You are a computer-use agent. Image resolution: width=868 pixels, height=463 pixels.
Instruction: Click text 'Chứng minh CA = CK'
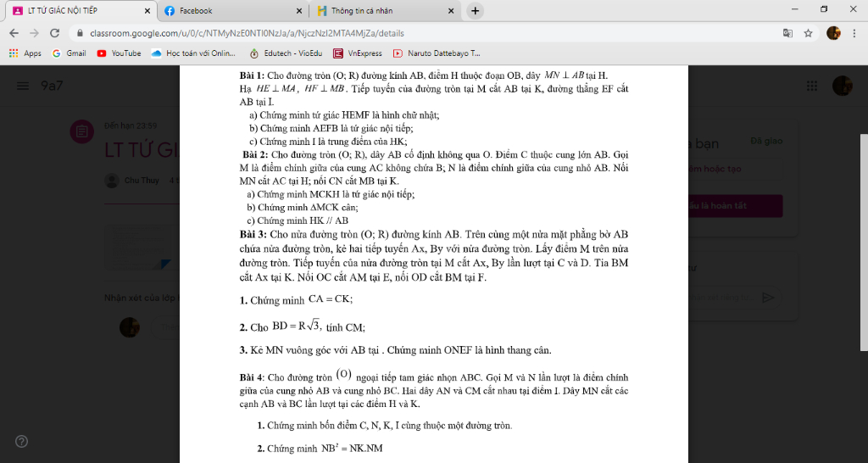[x=301, y=299]
